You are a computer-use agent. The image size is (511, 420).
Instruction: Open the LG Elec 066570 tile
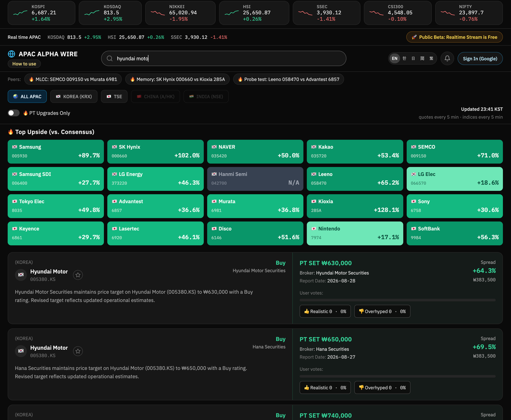point(455,179)
